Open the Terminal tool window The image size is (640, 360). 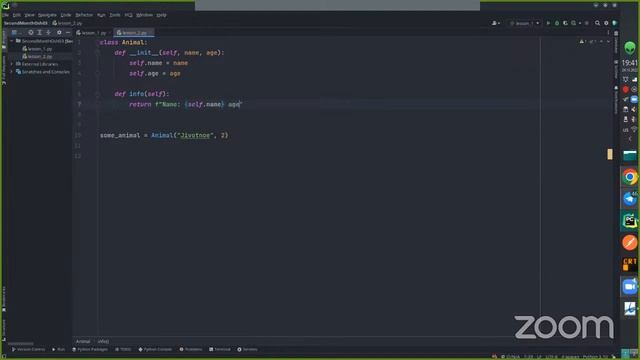[x=220, y=349]
